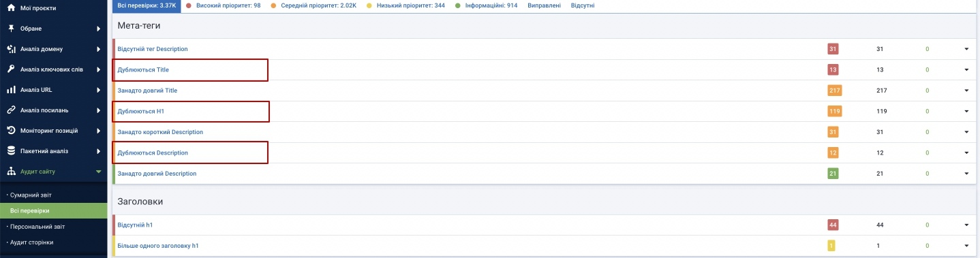Open the Занадто короткий Description check
This screenshot has width=980, height=258.
[x=160, y=132]
